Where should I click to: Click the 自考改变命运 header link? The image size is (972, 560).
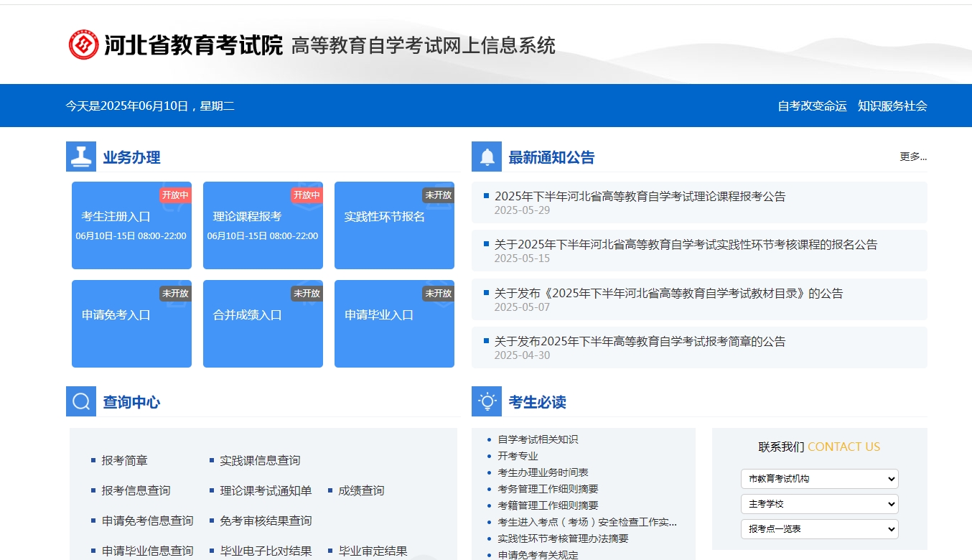[x=811, y=106]
